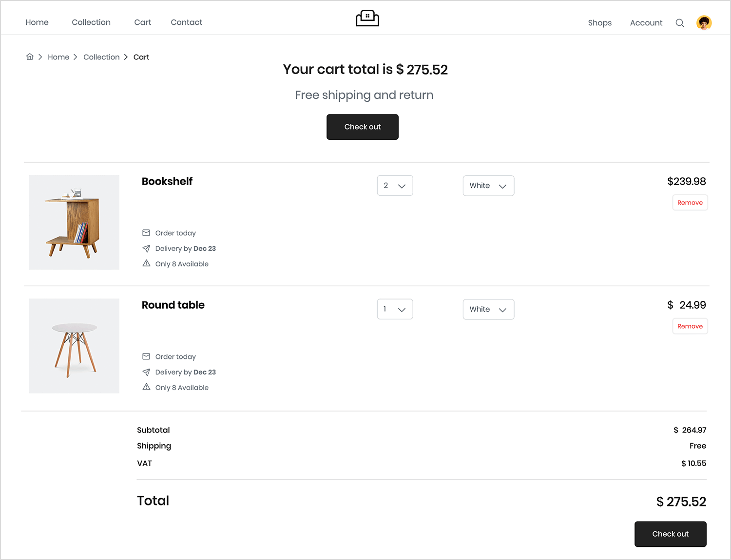Open the Bookshelf quantity dropdown
Viewport: 731px width, 560px height.
point(395,186)
